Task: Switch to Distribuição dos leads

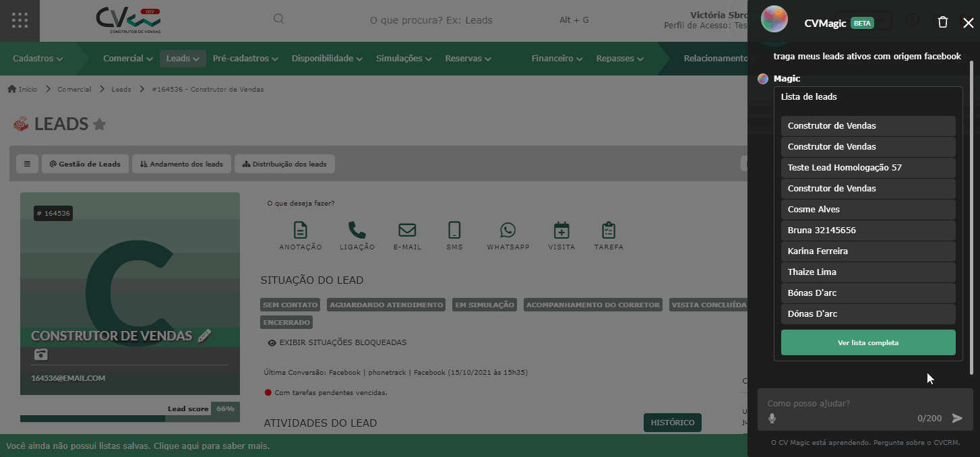Action: click(284, 164)
